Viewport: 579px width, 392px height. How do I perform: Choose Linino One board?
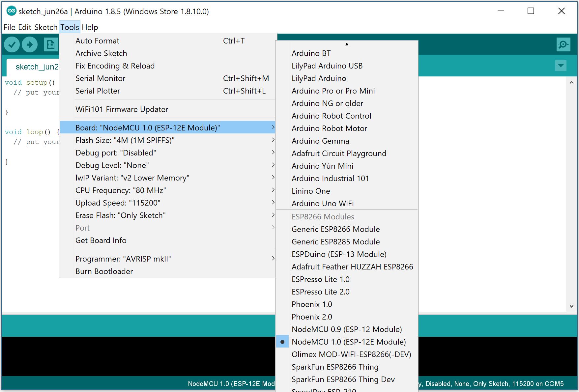(347, 191)
